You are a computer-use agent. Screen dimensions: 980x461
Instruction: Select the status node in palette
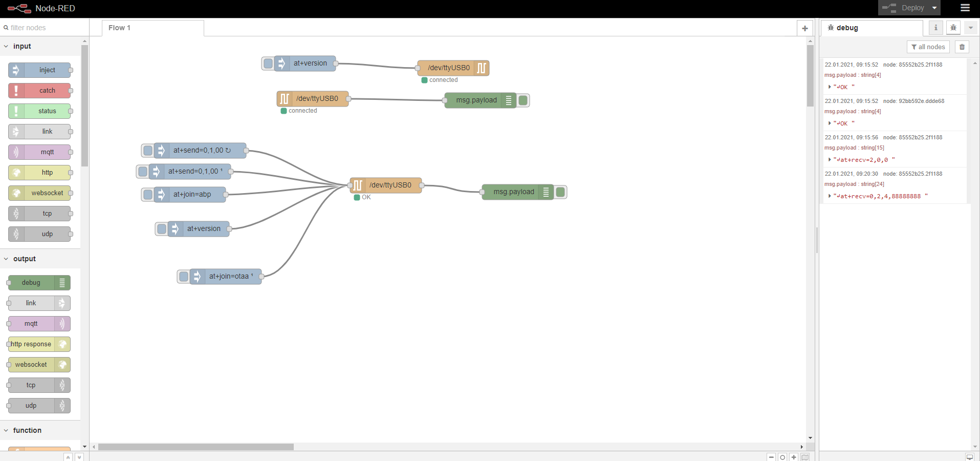39,111
